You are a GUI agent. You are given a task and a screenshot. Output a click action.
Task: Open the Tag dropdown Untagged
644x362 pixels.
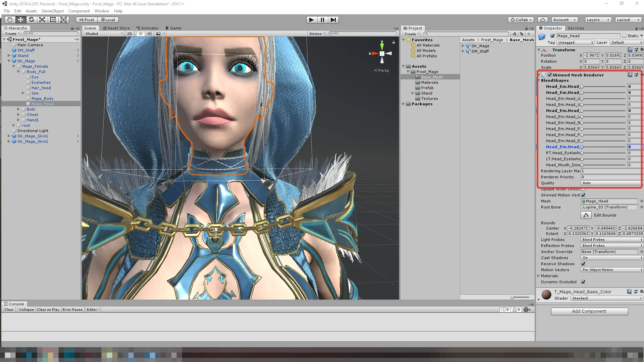(x=576, y=43)
